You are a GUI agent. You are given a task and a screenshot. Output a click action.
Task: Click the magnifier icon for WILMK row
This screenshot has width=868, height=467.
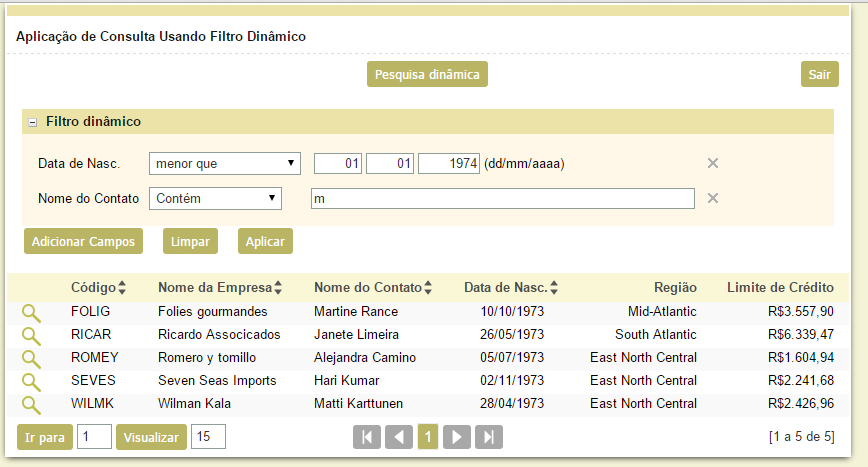[31, 404]
